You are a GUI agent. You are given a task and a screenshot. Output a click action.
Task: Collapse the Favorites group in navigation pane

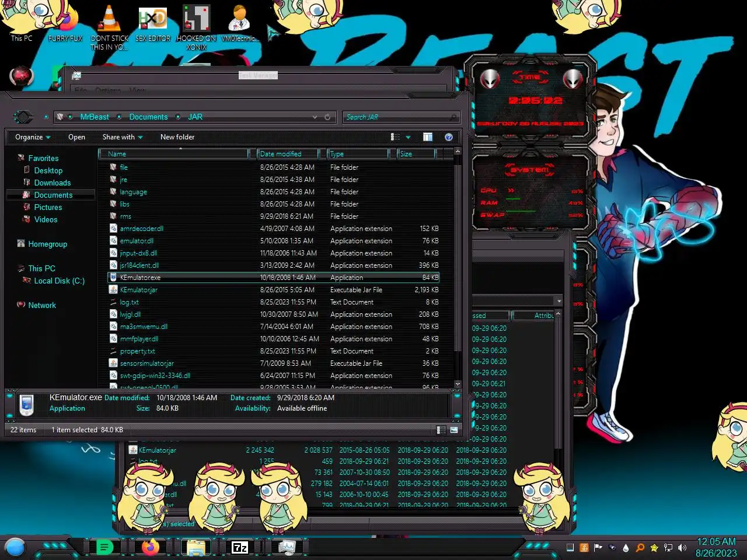tap(43, 158)
